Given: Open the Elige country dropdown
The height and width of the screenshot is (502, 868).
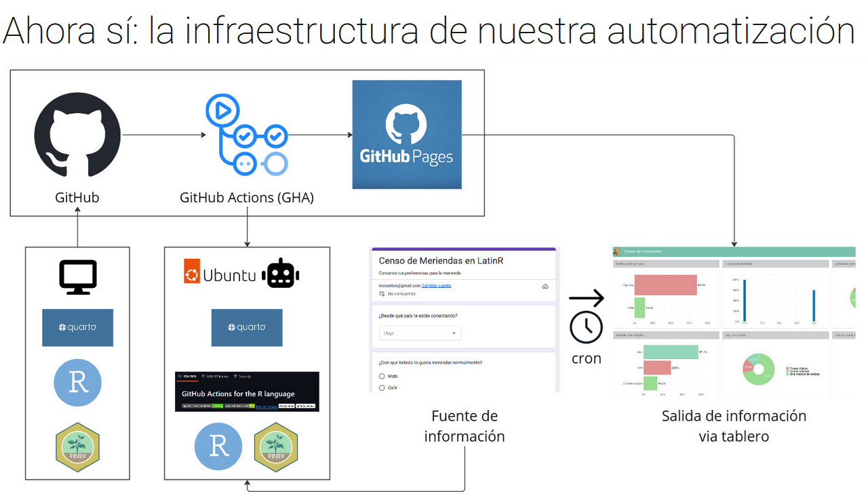Looking at the screenshot, I should 420,333.
